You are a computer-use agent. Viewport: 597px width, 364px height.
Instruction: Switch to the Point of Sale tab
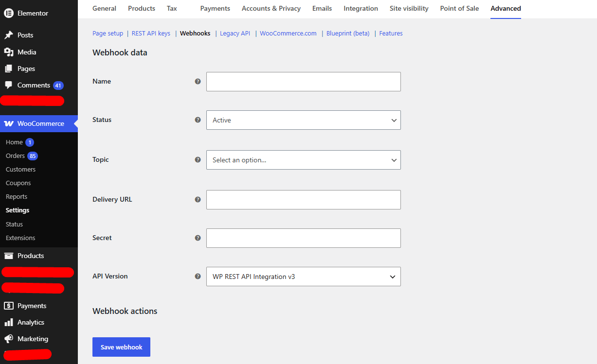pos(459,8)
